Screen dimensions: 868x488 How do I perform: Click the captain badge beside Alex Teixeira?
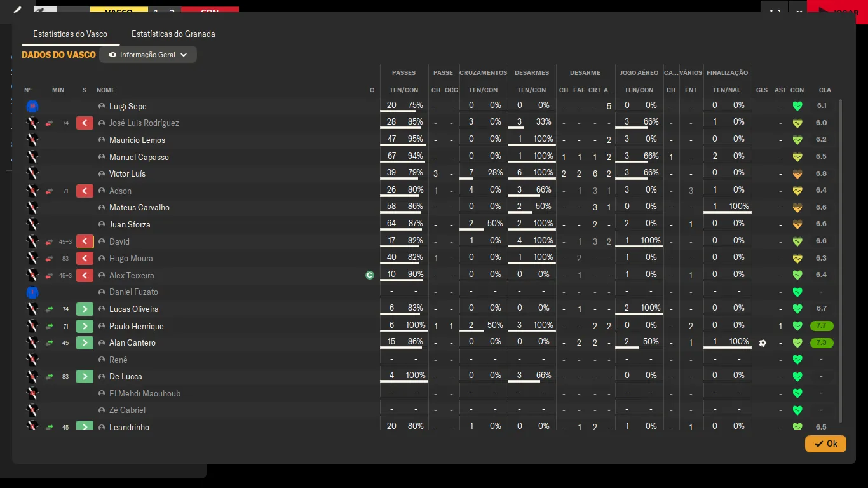point(370,275)
